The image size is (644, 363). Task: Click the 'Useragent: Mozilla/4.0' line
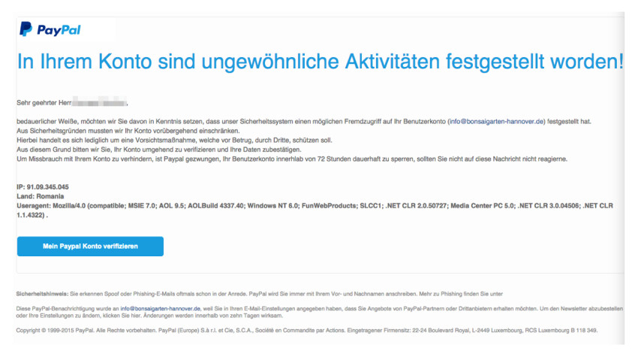(x=314, y=210)
